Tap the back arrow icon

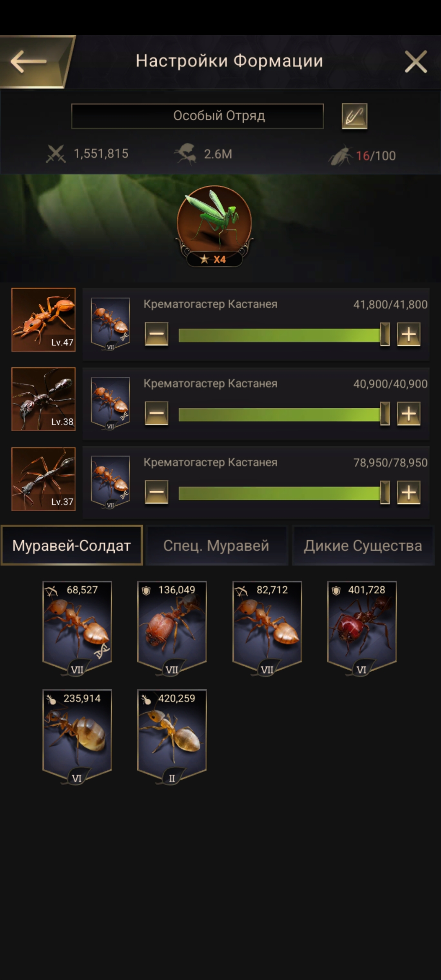click(x=29, y=62)
